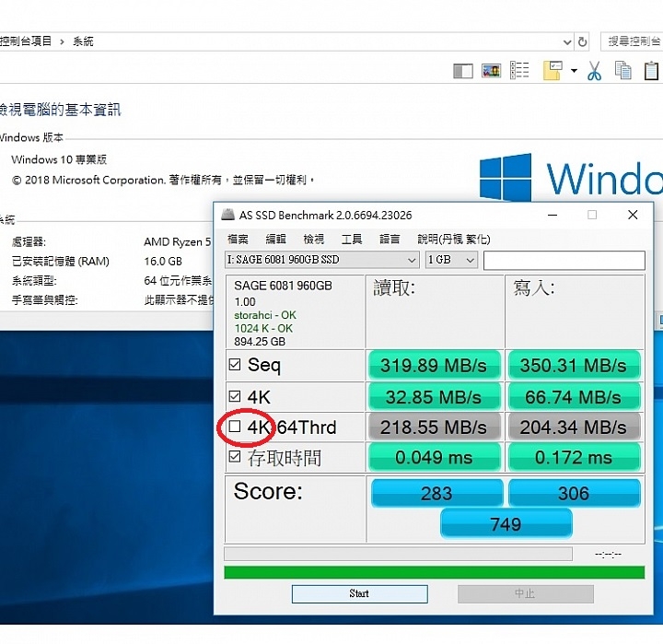This screenshot has height=644, width=663.
Task: Open the 說明 menu in AS SSD
Action: click(454, 239)
